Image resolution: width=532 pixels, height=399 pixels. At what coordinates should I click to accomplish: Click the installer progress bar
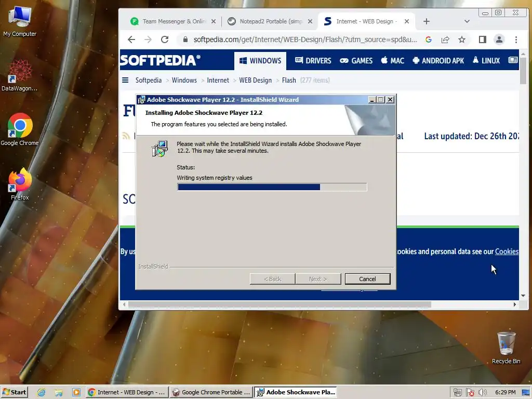point(272,187)
